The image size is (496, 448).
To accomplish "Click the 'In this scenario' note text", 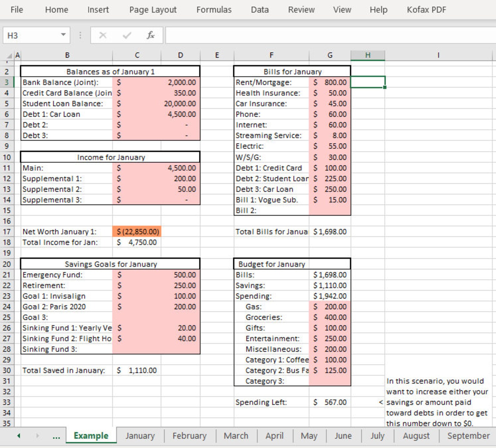I will coord(437,402).
